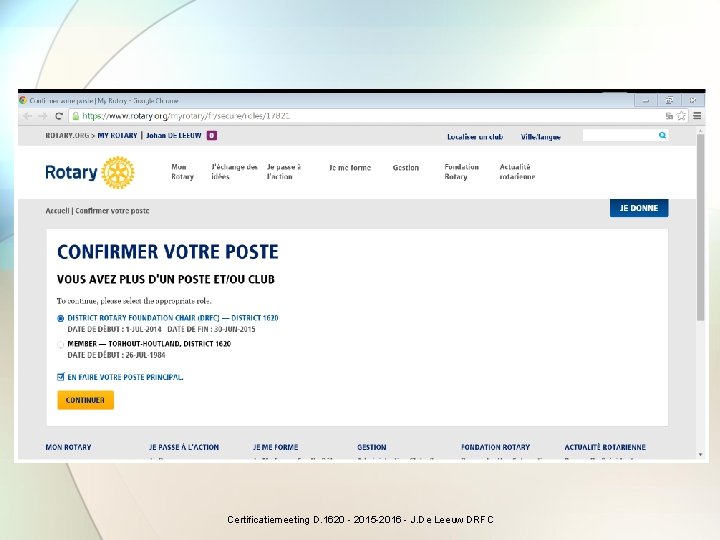Click the browser address bar URL
This screenshot has width=720, height=540.
[x=186, y=116]
